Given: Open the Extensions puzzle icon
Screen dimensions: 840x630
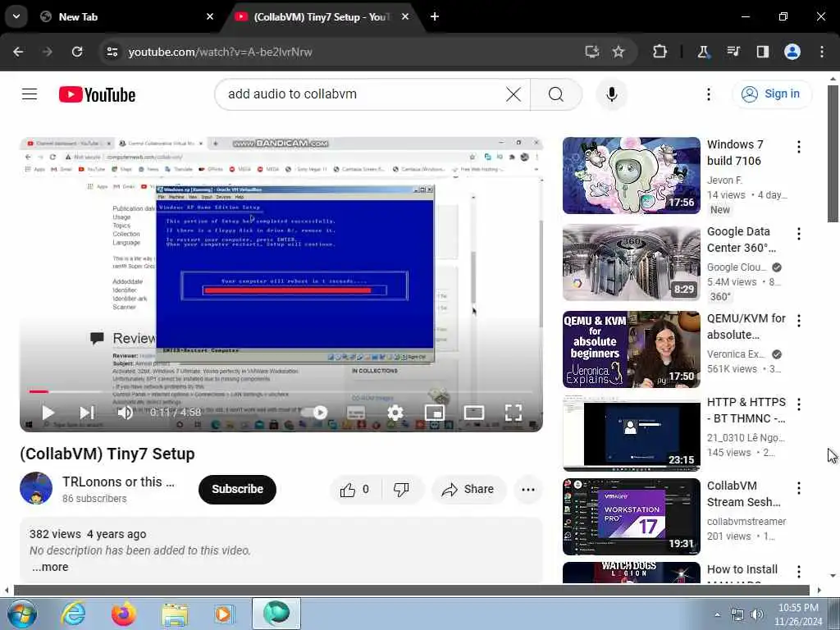Looking at the screenshot, I should (x=660, y=52).
